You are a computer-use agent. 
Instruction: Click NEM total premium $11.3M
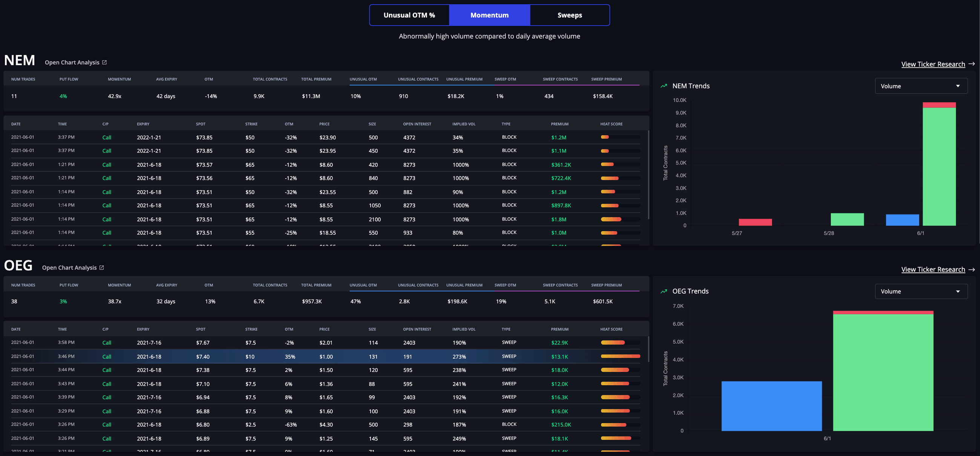pyautogui.click(x=311, y=96)
